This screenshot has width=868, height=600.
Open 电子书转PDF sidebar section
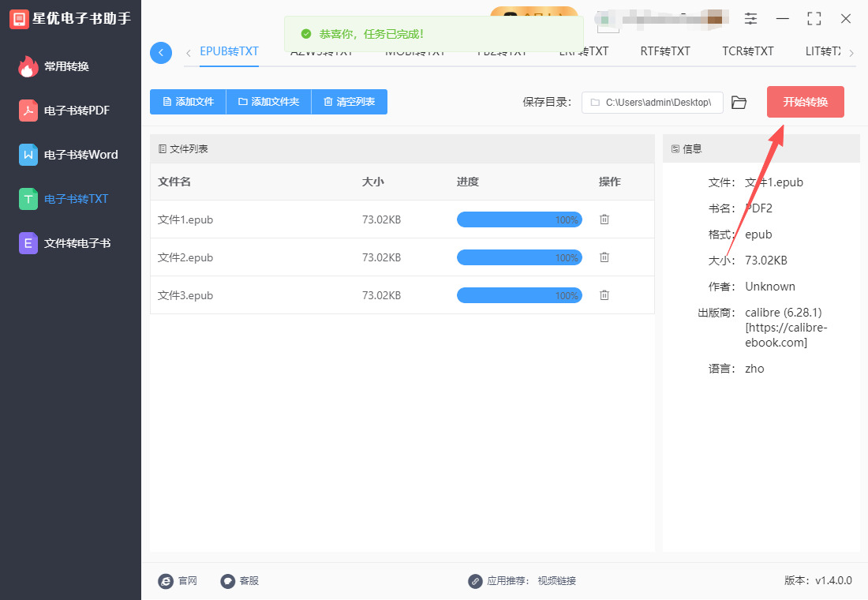(x=76, y=111)
